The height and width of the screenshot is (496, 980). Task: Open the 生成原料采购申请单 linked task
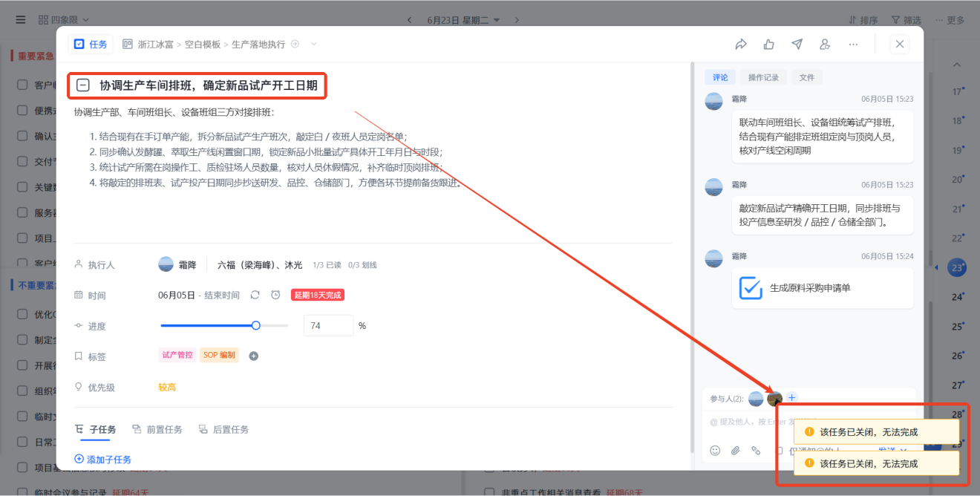pos(823,287)
